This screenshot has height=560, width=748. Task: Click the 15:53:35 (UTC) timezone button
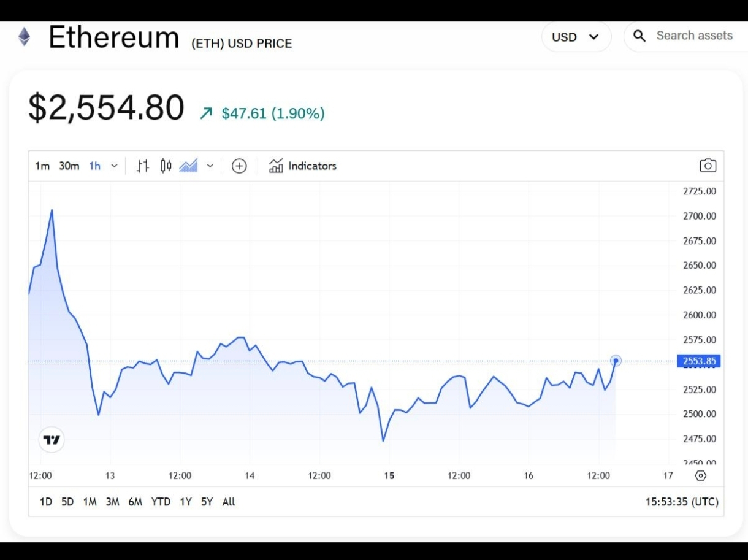[x=682, y=502]
